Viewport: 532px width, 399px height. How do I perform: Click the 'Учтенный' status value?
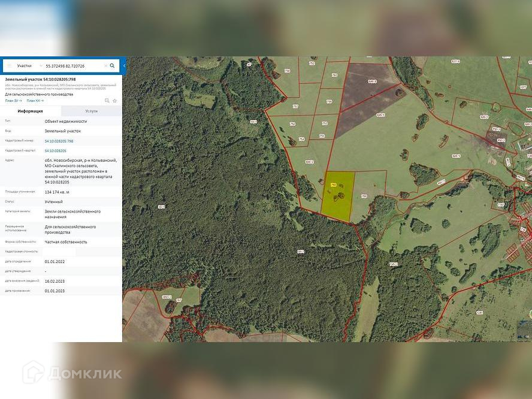tap(53, 201)
